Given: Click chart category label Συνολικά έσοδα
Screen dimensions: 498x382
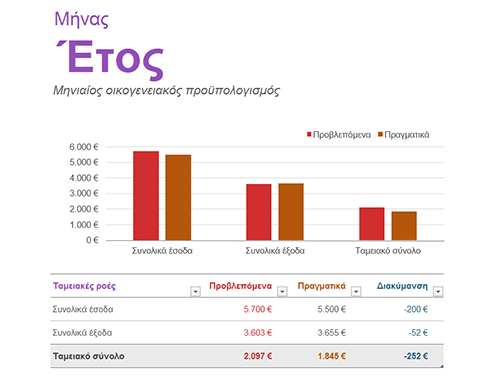Looking at the screenshot, I should pos(162,251).
